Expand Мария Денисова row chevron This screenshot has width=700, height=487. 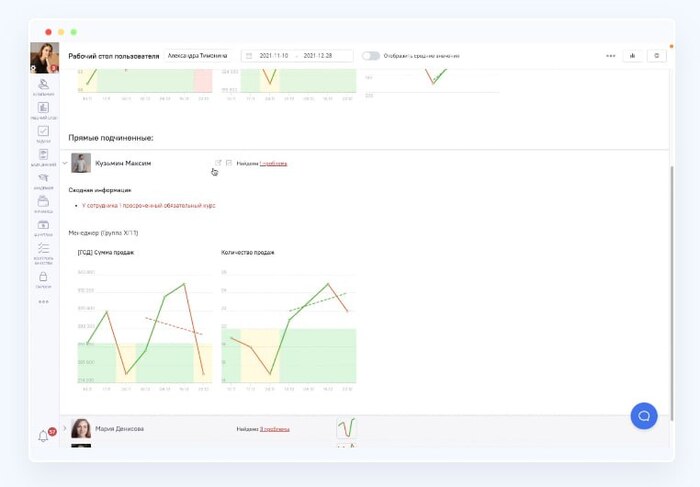point(65,428)
